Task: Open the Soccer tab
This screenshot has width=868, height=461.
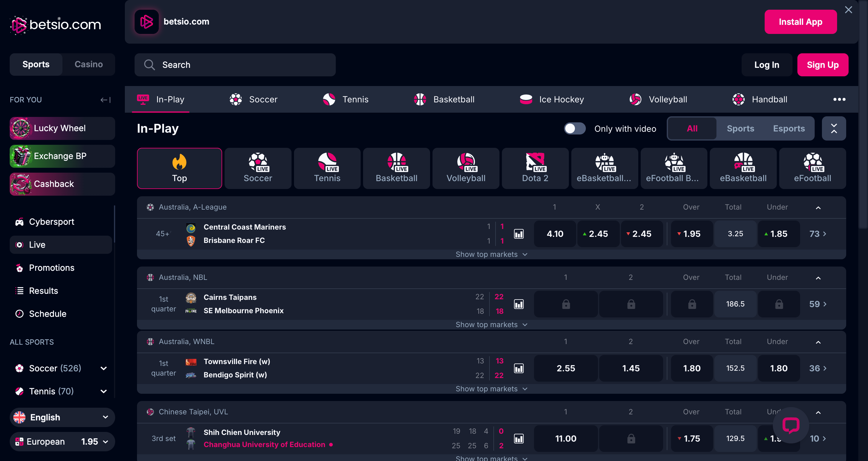Action: coord(253,99)
